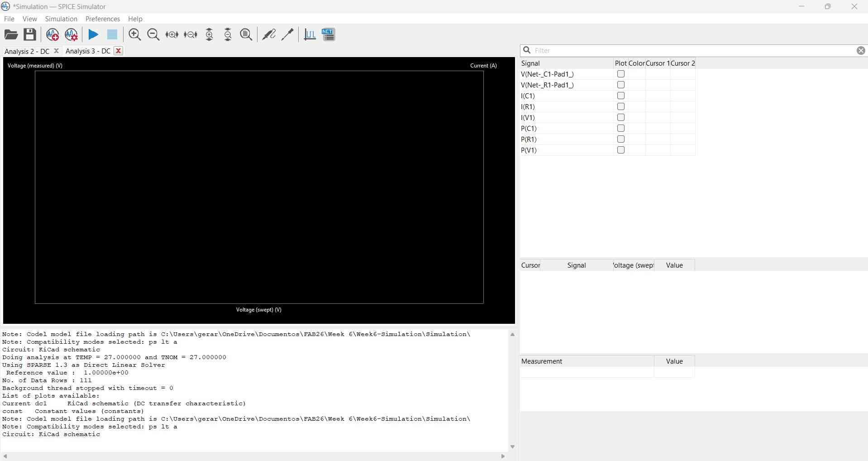Open a new analysis tab icon
This screenshot has width=868, height=461.
tap(52, 34)
